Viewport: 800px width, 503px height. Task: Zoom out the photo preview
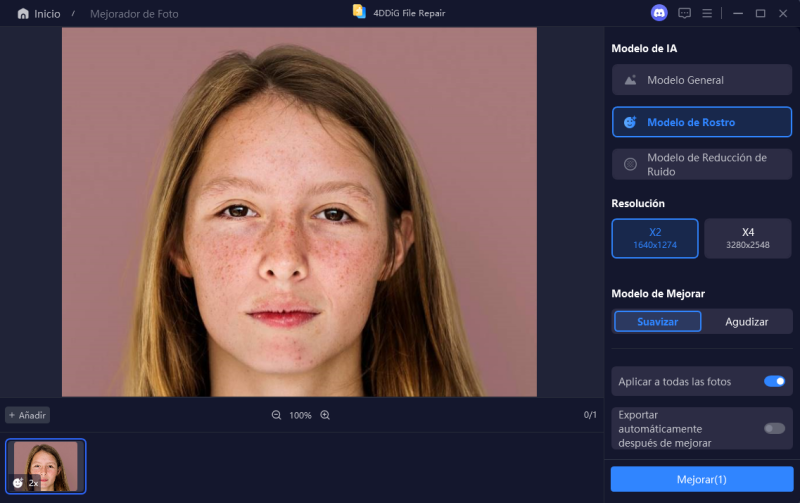pos(276,415)
